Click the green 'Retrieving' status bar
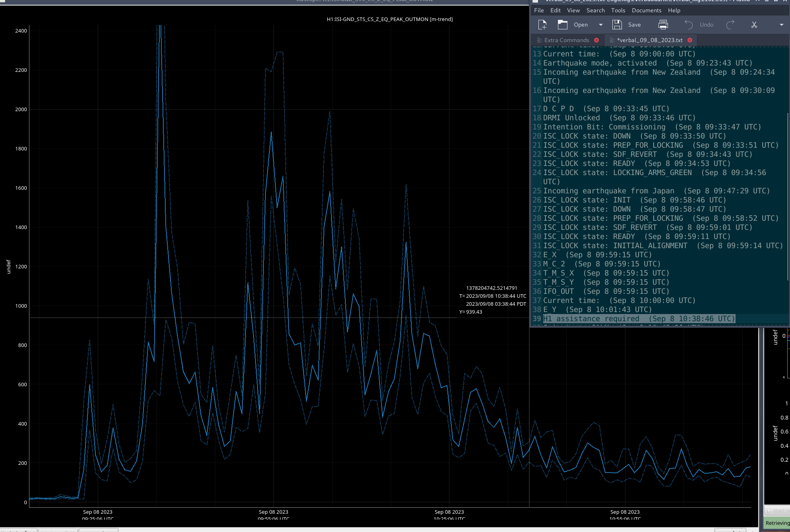The image size is (790, 532). coord(777,523)
